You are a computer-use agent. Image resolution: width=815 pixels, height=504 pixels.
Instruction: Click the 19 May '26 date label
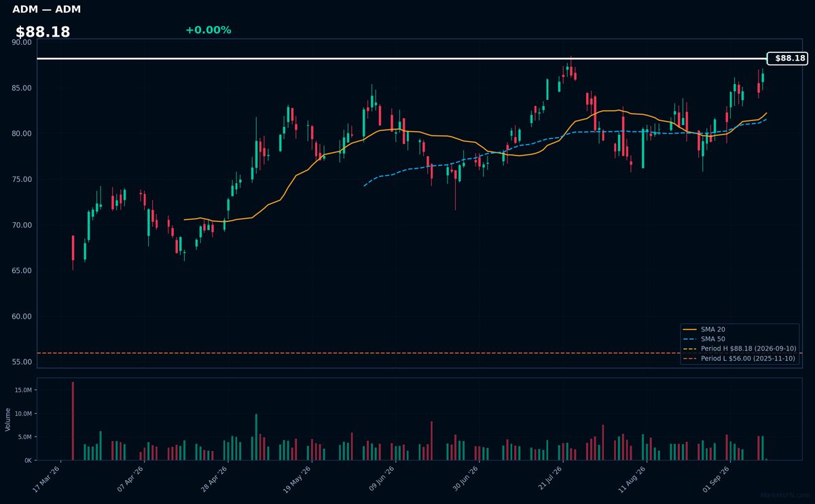297,479
